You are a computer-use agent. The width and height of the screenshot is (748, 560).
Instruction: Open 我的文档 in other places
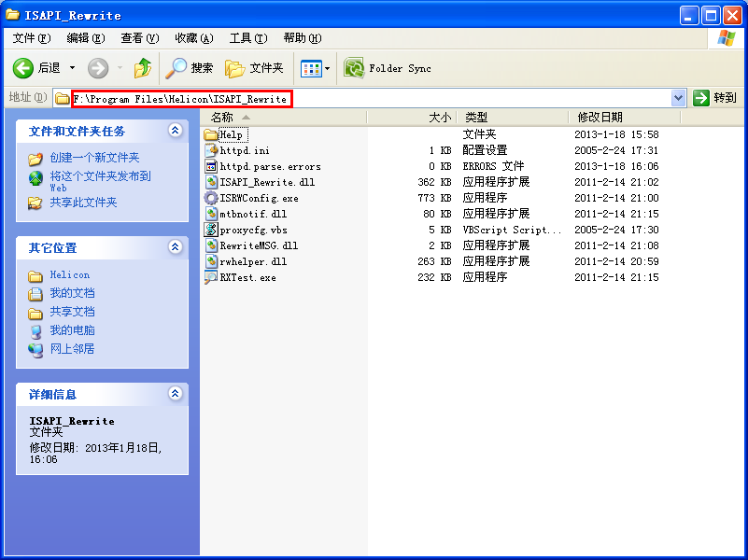(72, 293)
